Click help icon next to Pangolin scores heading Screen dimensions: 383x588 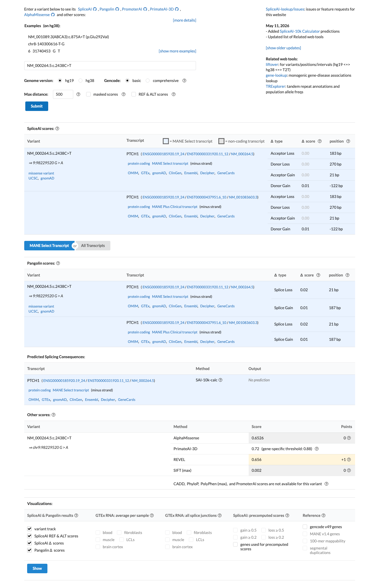coord(58,263)
